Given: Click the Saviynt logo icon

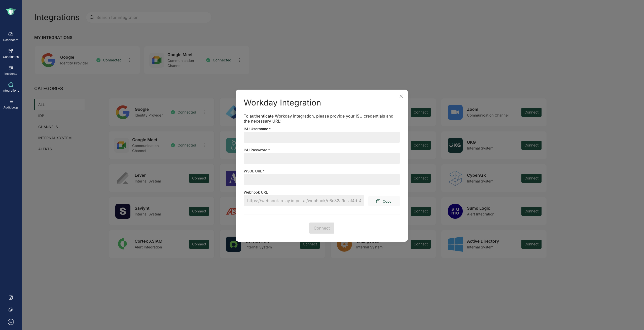Looking at the screenshot, I should point(123,211).
